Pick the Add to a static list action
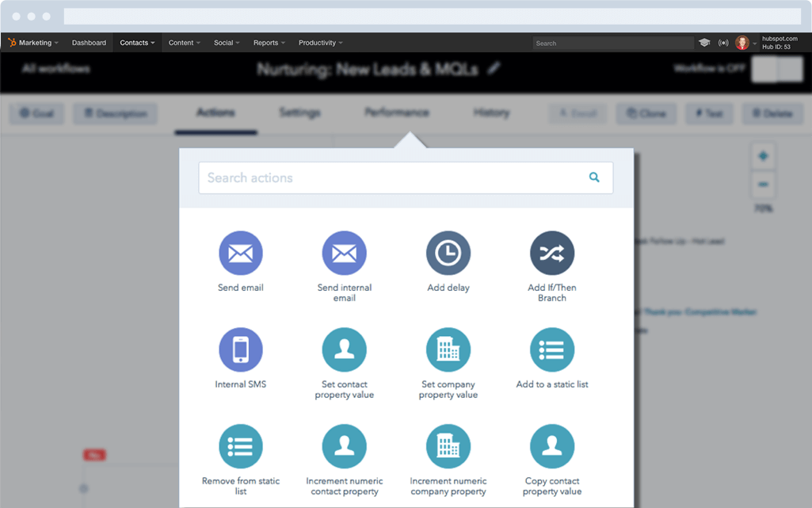The height and width of the screenshot is (508, 812). (551, 349)
